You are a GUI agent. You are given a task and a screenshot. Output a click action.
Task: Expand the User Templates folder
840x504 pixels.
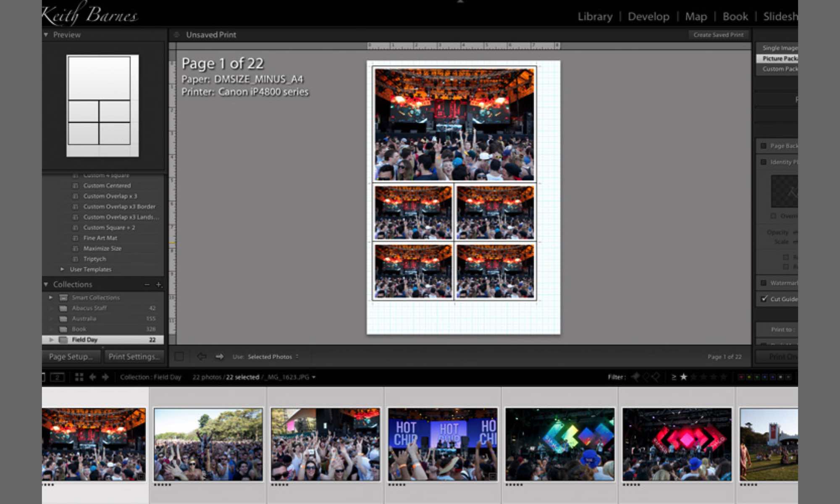pos(62,269)
